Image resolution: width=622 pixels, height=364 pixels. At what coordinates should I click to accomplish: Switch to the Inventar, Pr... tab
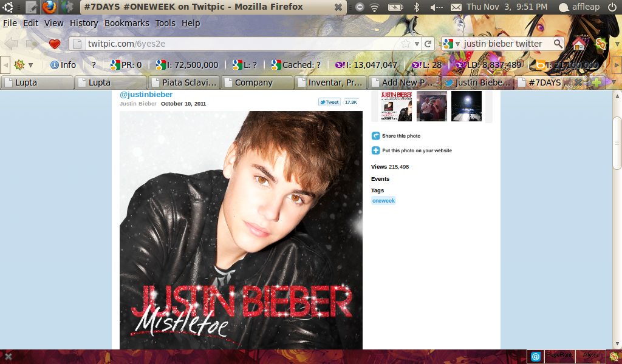330,83
